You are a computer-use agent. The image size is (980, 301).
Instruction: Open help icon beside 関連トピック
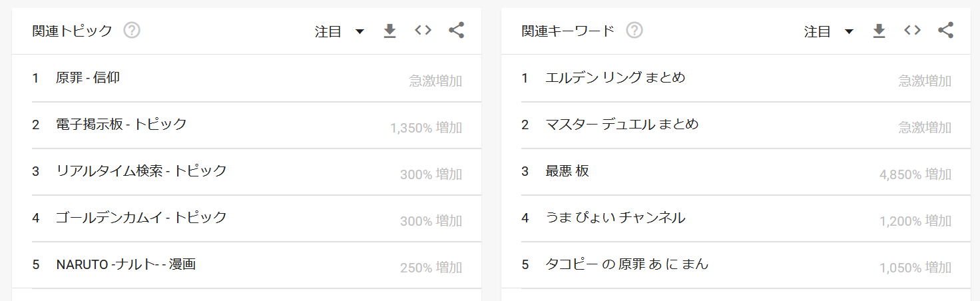click(132, 31)
